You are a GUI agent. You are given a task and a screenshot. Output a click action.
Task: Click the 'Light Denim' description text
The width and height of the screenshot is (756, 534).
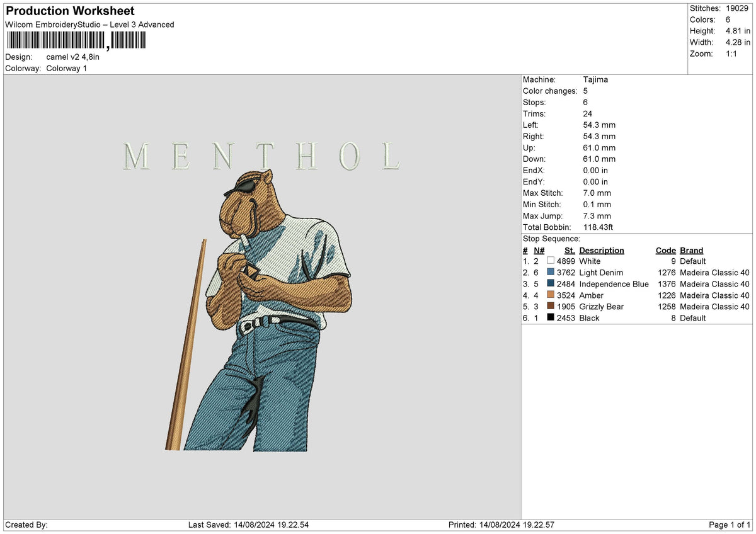click(601, 272)
